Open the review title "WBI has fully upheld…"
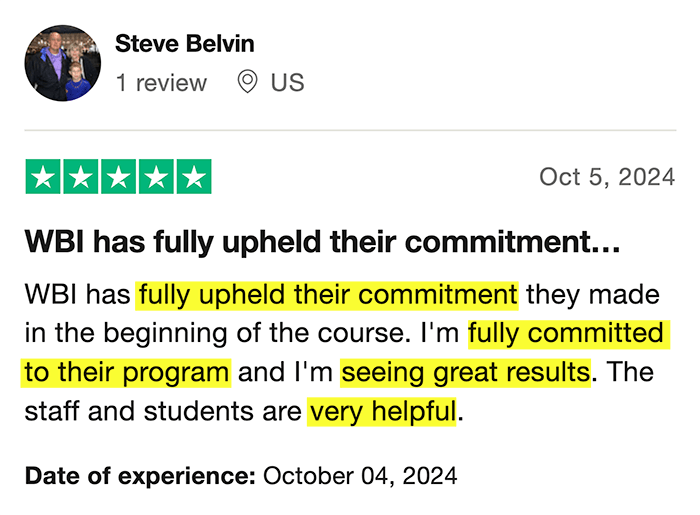Screen dimensions: 700x515 tap(323, 242)
